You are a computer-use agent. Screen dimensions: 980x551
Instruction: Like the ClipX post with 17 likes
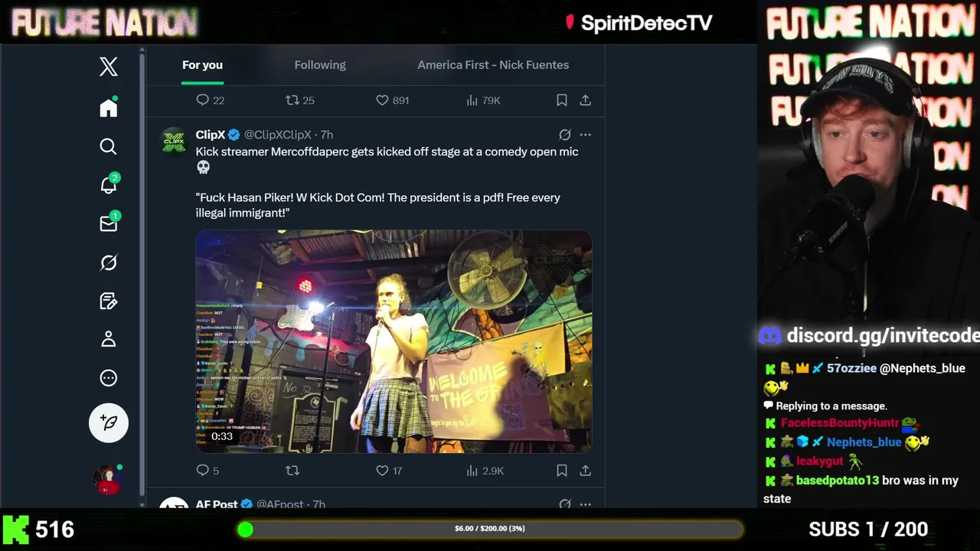coord(389,471)
